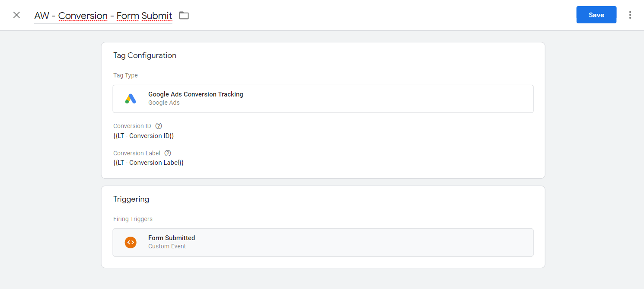The image size is (644, 289).
Task: Click the Conversion Label field label
Action: 137,153
